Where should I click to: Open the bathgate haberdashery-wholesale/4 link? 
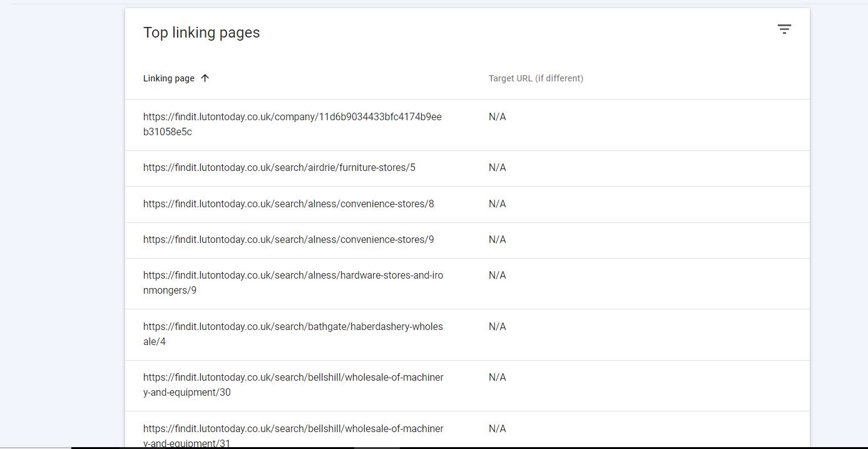[x=293, y=334]
